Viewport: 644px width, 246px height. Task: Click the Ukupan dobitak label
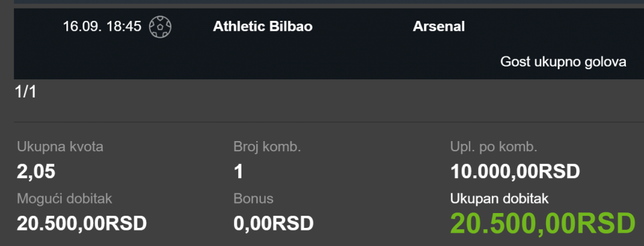point(499,199)
